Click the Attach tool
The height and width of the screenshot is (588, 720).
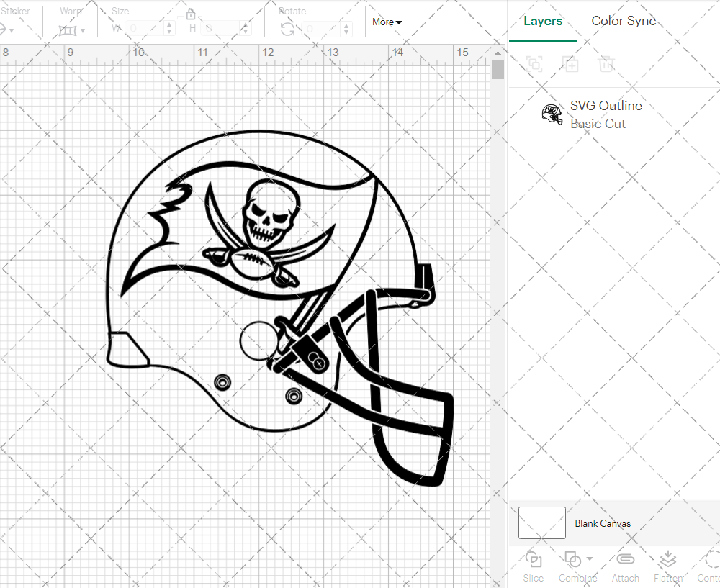[625, 567]
